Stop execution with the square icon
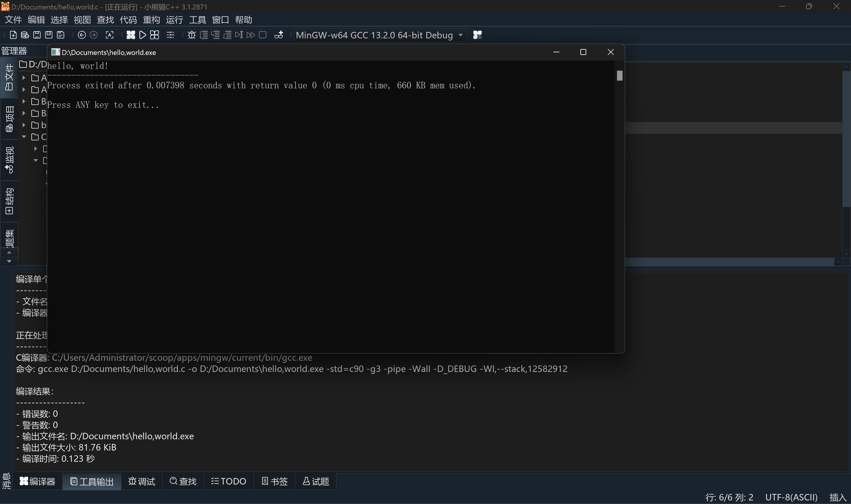This screenshot has height=504, width=851. (x=262, y=35)
